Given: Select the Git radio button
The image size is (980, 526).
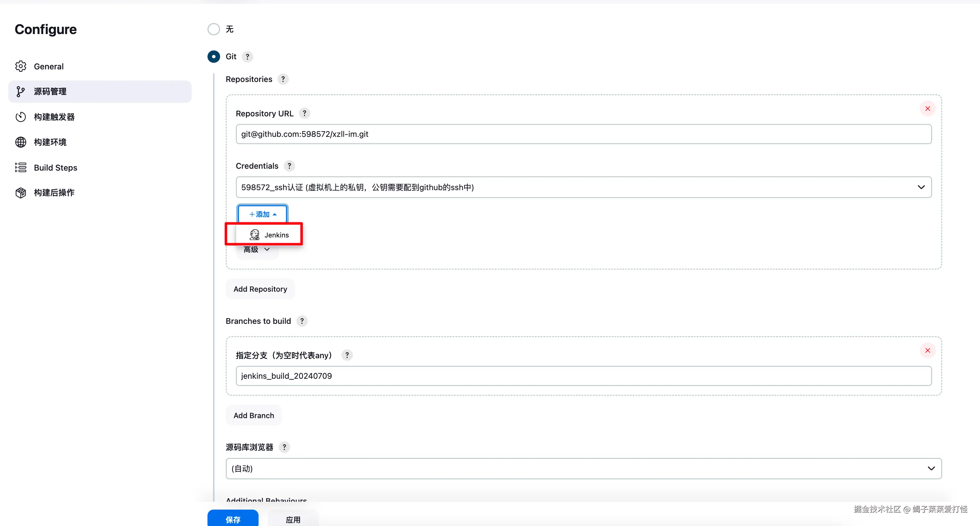Looking at the screenshot, I should coord(213,57).
